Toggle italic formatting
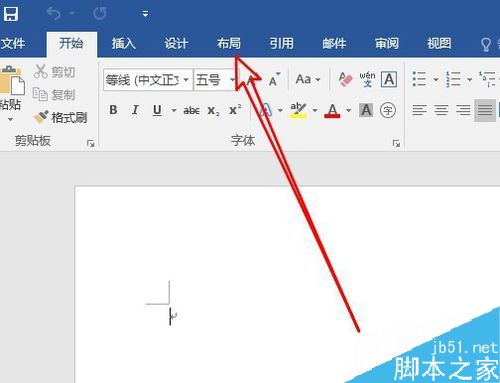This screenshot has height=383, width=500. (135, 110)
